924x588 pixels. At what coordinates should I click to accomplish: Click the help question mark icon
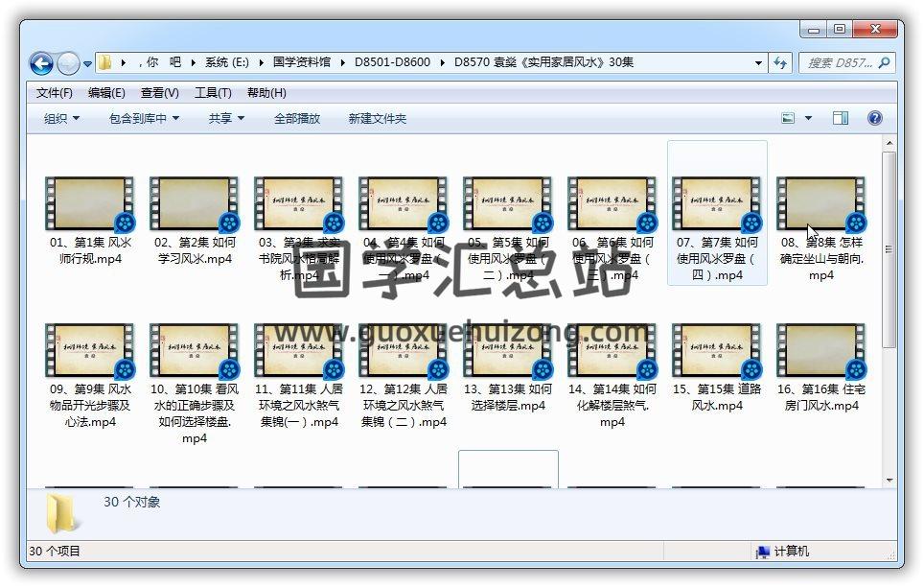(x=874, y=119)
